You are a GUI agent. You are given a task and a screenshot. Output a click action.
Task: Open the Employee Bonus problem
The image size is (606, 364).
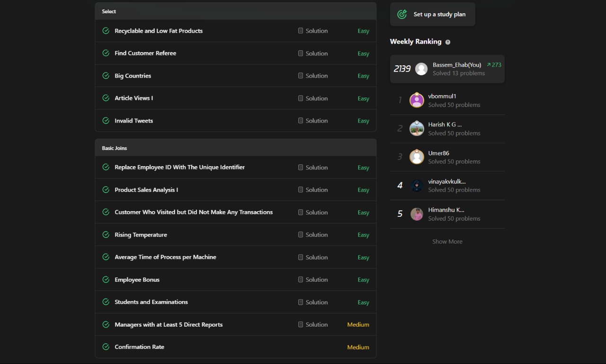137,280
